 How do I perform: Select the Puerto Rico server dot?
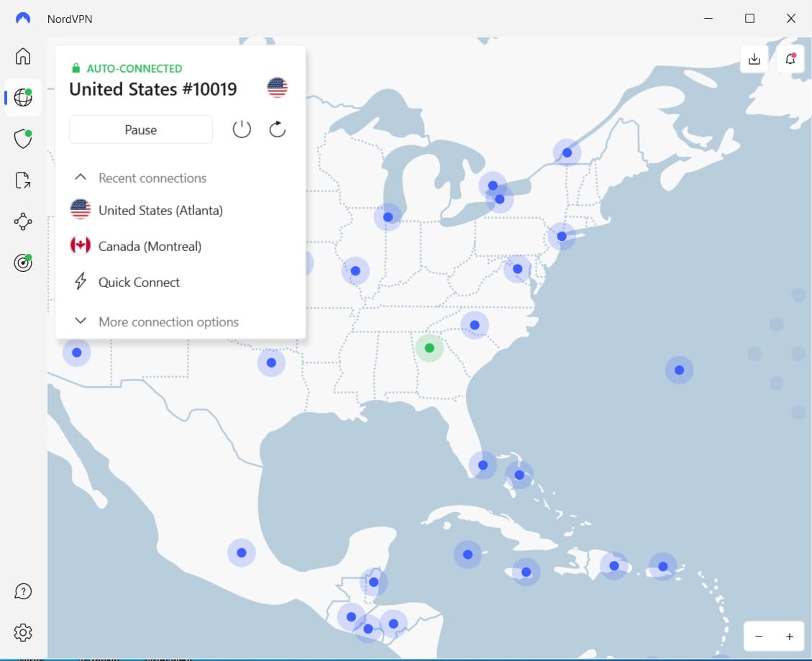663,567
